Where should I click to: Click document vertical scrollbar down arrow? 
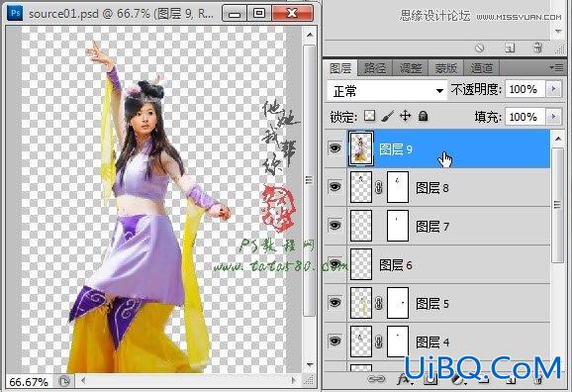310,364
